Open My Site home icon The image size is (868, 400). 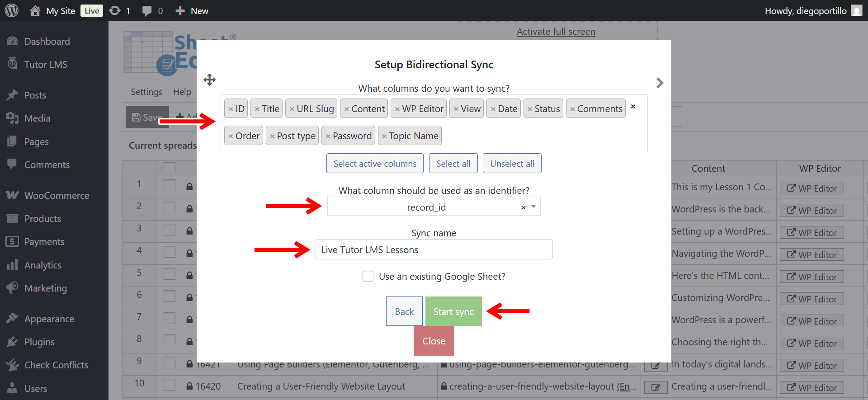tap(35, 10)
